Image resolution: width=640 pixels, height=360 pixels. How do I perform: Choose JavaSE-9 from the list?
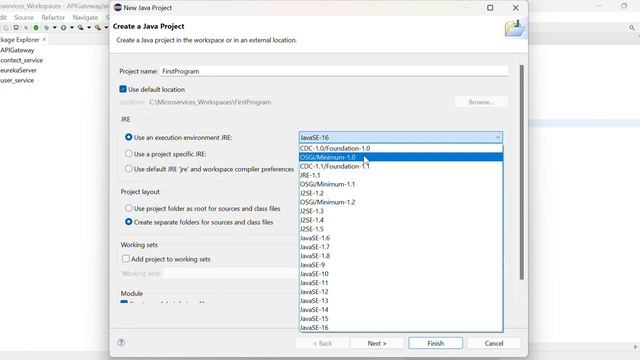[401, 265]
